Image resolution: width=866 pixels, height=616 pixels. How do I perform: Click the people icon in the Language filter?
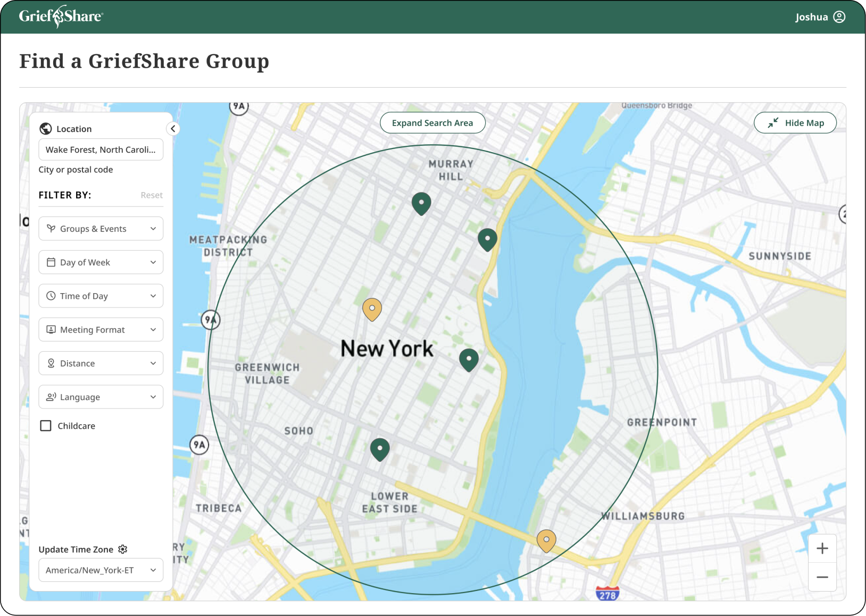[x=51, y=396]
